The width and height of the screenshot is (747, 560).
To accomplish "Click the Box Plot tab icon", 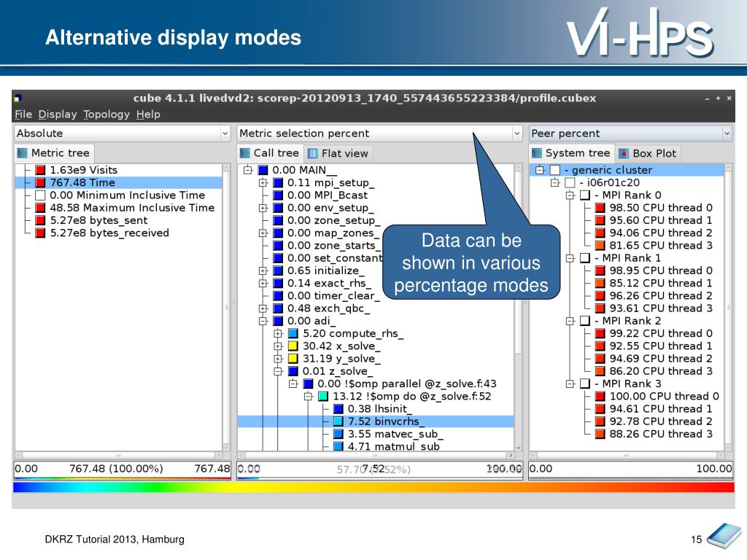I will coord(624,153).
